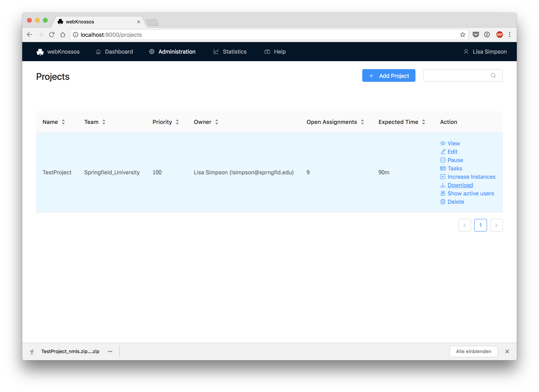Screen dimensions: 539x392
Task: Click the pause circle icon
Action: click(443, 160)
